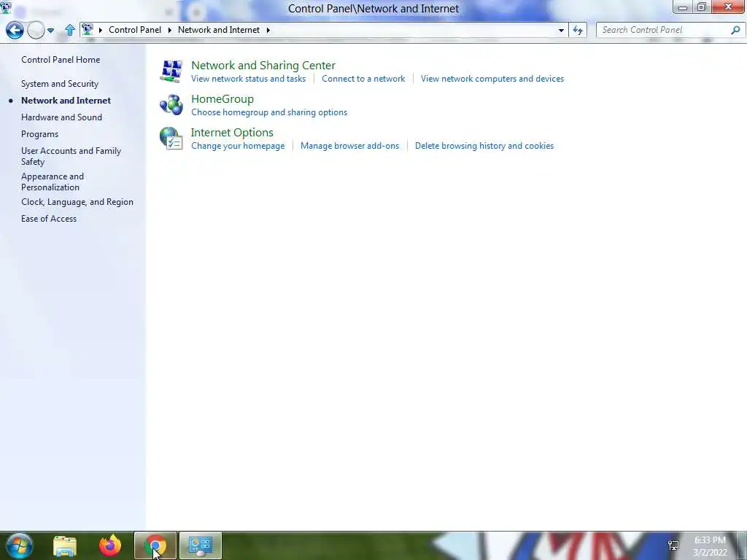Click Choose homegroup and sharing options
This screenshot has width=747, height=560.
269,112
